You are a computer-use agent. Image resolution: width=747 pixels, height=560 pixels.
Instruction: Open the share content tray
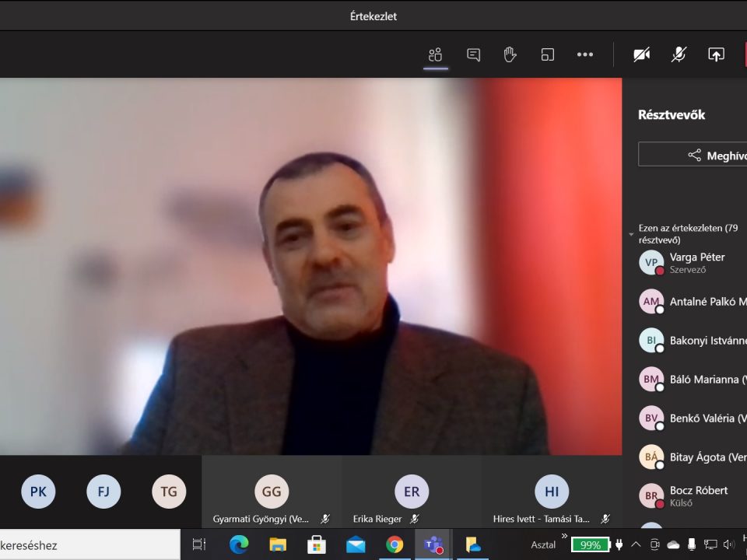tap(716, 54)
